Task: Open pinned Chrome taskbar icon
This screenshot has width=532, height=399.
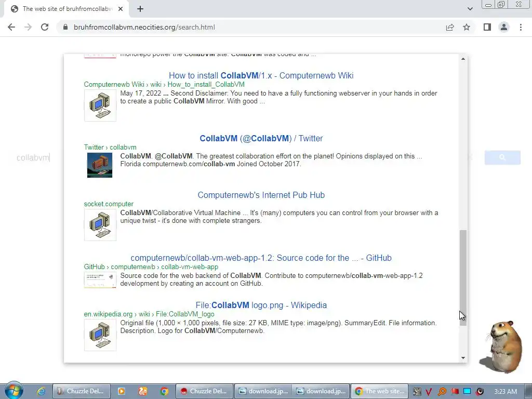Action: (164, 391)
